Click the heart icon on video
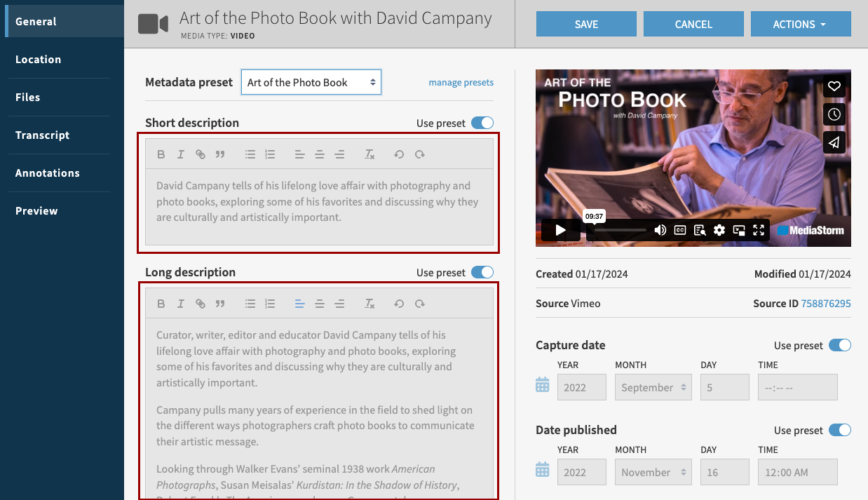Image resolution: width=868 pixels, height=500 pixels. (834, 86)
